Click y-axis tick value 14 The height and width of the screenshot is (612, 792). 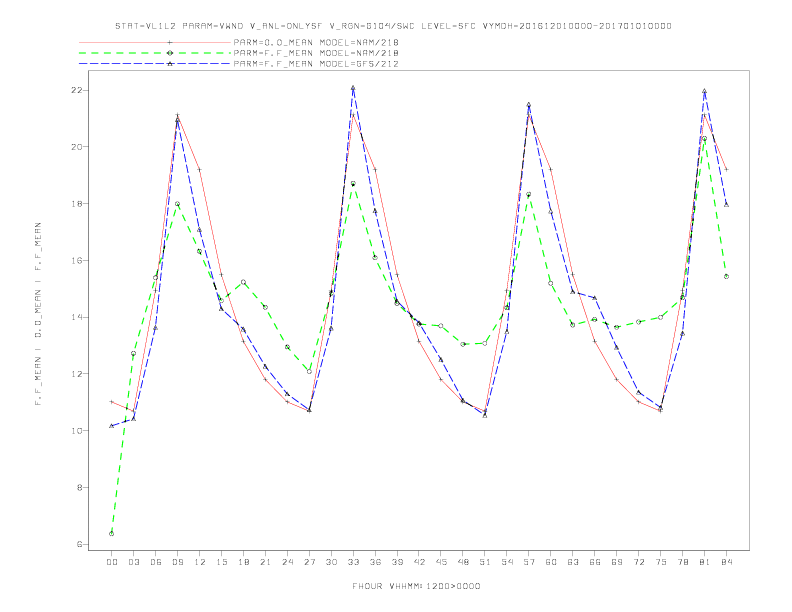pyautogui.click(x=77, y=317)
